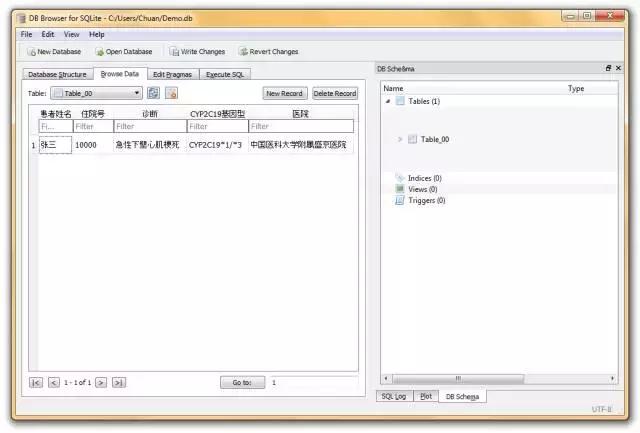
Task: Click the DB Schema horizontal scrollbar thumb
Action: click(x=458, y=379)
